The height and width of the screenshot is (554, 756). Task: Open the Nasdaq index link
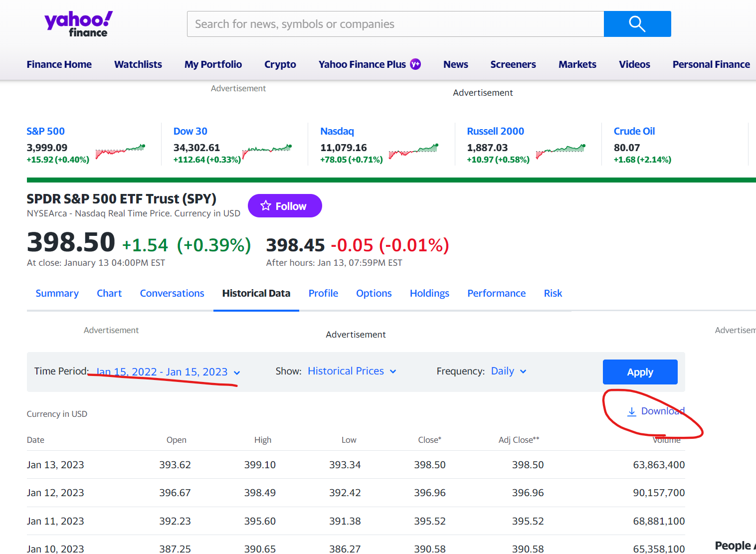coord(337,131)
